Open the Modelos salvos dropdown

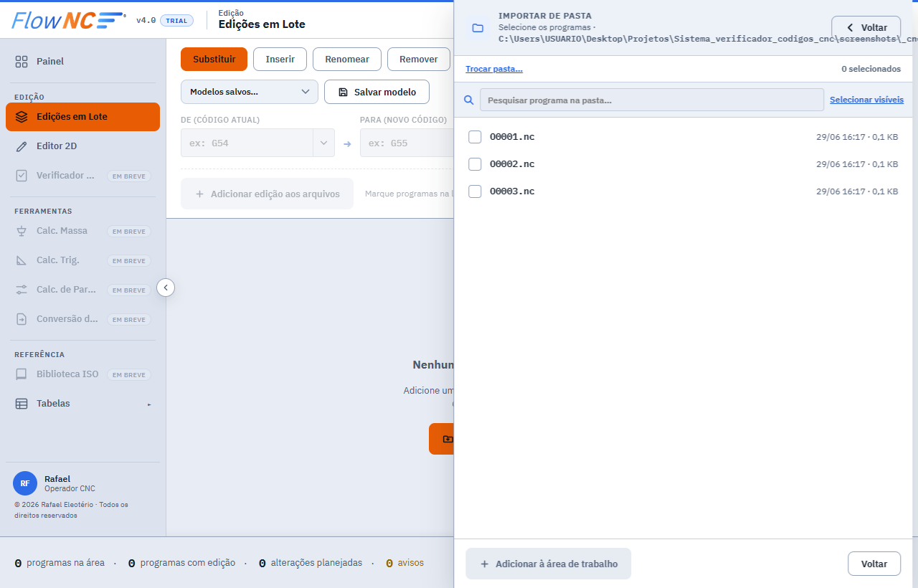[x=250, y=92]
